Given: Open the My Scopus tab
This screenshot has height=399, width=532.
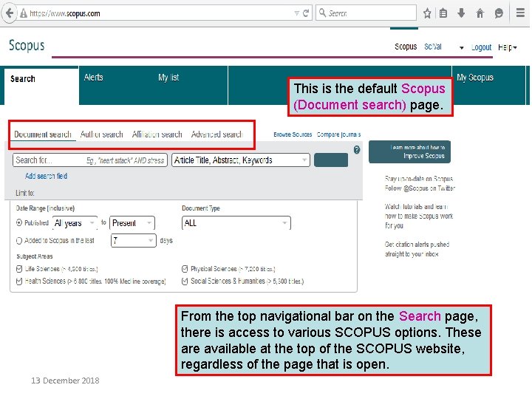Looking at the screenshot, I should pyautogui.click(x=474, y=78).
